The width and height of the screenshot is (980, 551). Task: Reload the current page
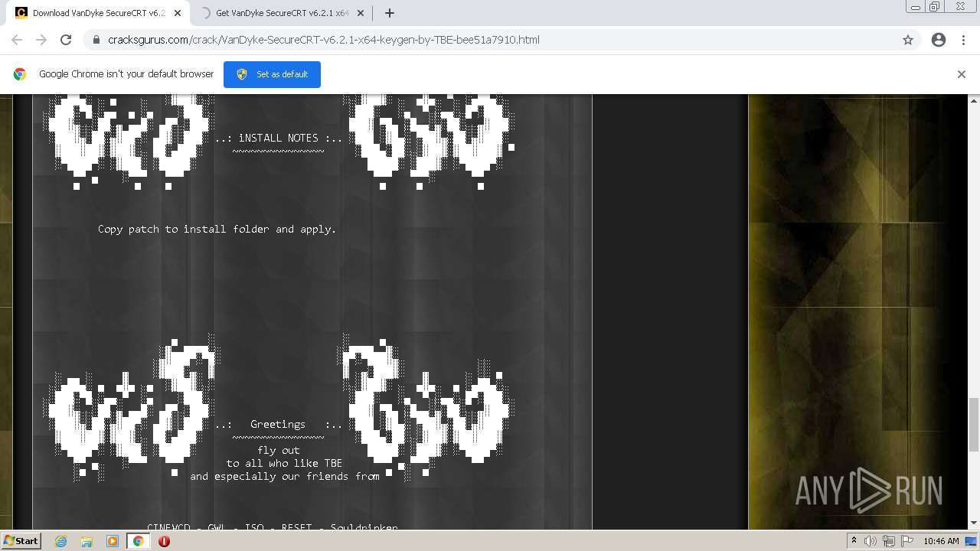tap(66, 40)
